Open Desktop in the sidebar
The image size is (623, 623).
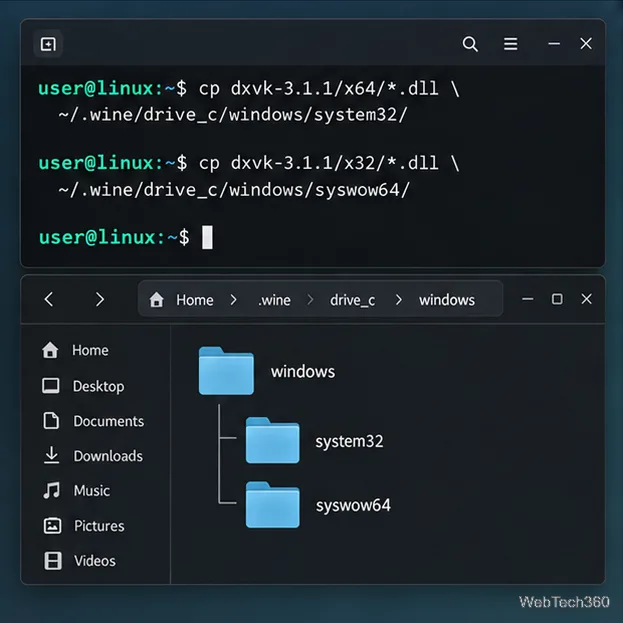tap(99, 386)
